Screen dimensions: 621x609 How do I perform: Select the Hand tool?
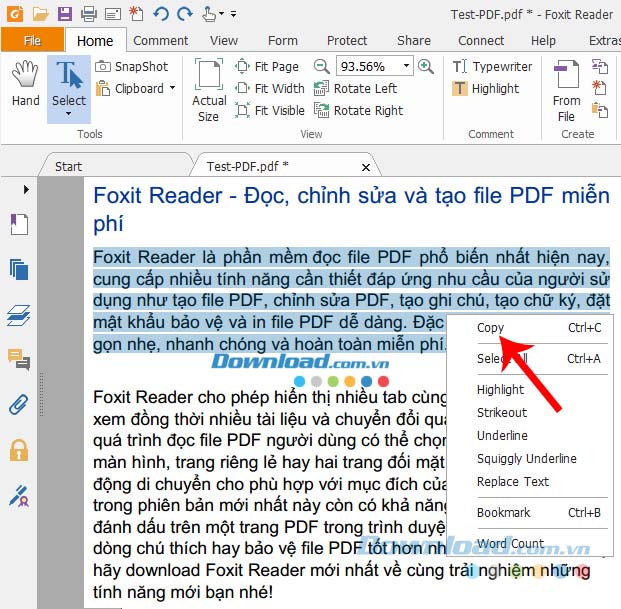pos(26,84)
